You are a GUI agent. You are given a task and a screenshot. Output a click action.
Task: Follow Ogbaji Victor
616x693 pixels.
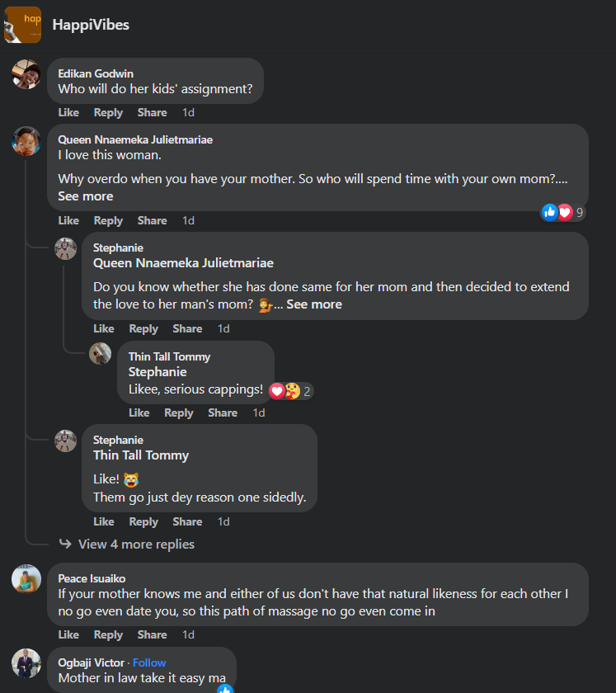coord(149,662)
